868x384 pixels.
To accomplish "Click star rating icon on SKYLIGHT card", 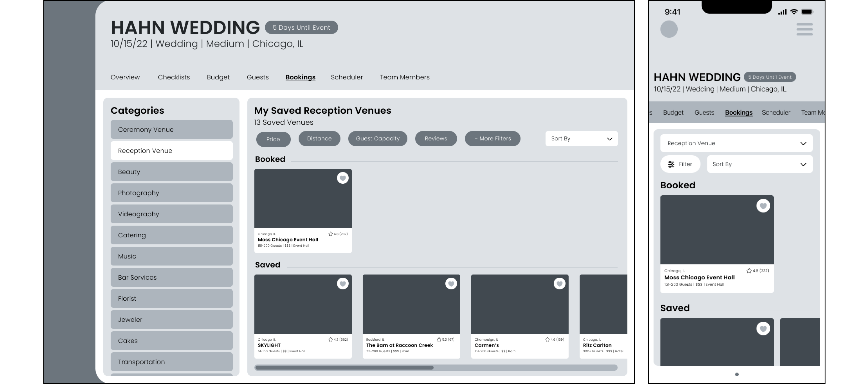I will [330, 340].
